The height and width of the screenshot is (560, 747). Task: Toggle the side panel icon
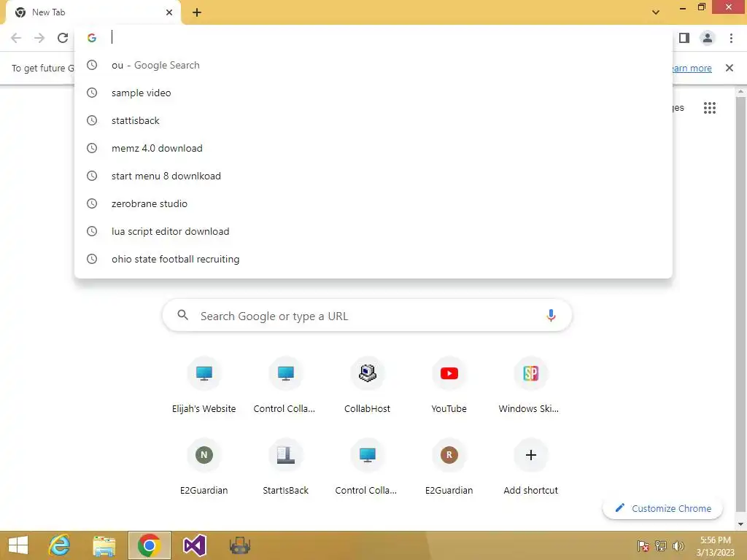pyautogui.click(x=684, y=38)
